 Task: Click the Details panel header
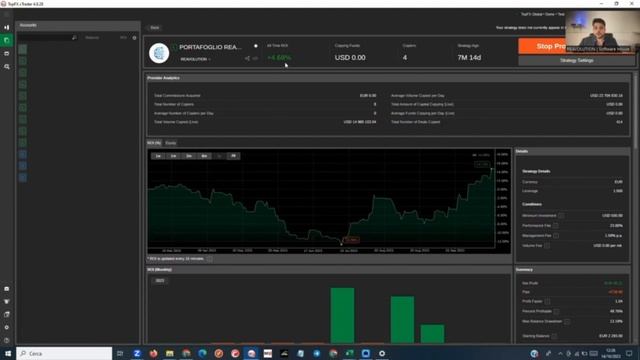(x=522, y=151)
